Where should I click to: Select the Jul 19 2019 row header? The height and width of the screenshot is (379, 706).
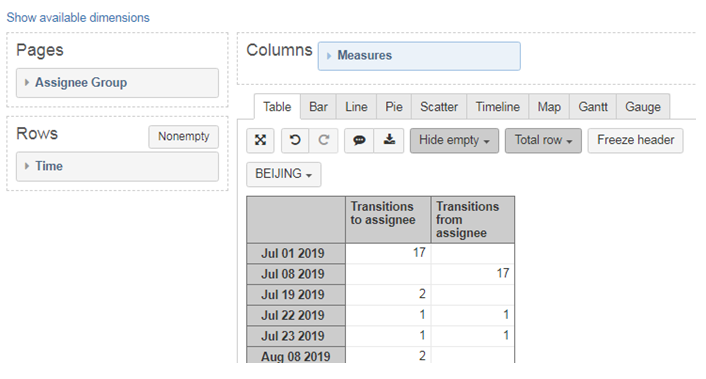coord(296,295)
